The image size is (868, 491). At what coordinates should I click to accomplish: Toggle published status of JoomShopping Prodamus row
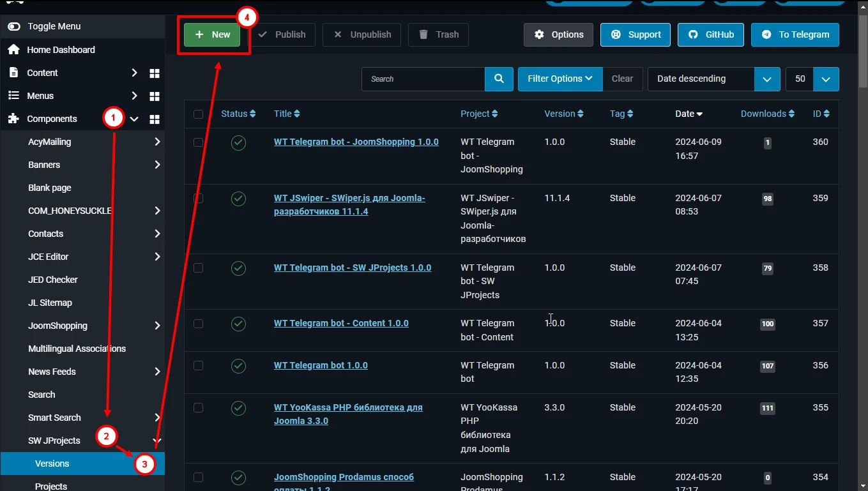coord(238,478)
